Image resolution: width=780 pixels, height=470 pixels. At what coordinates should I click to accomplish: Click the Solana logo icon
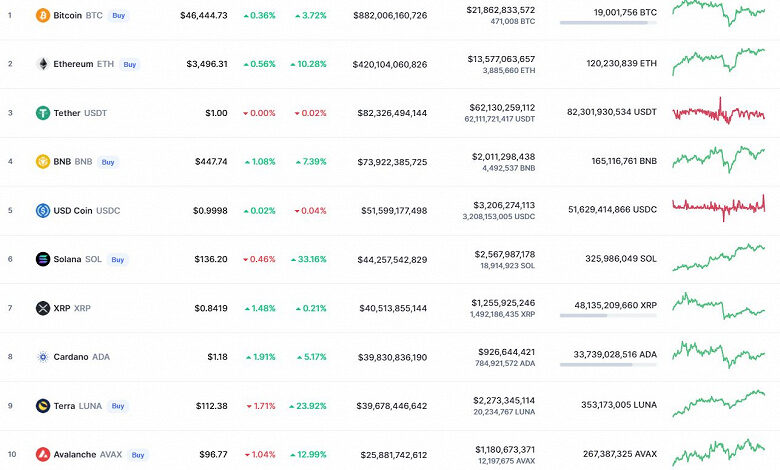[43, 260]
